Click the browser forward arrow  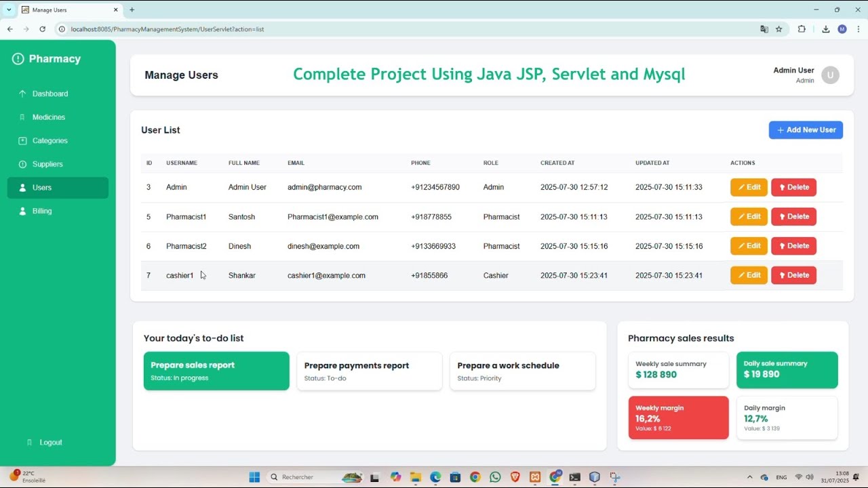pos(26,29)
